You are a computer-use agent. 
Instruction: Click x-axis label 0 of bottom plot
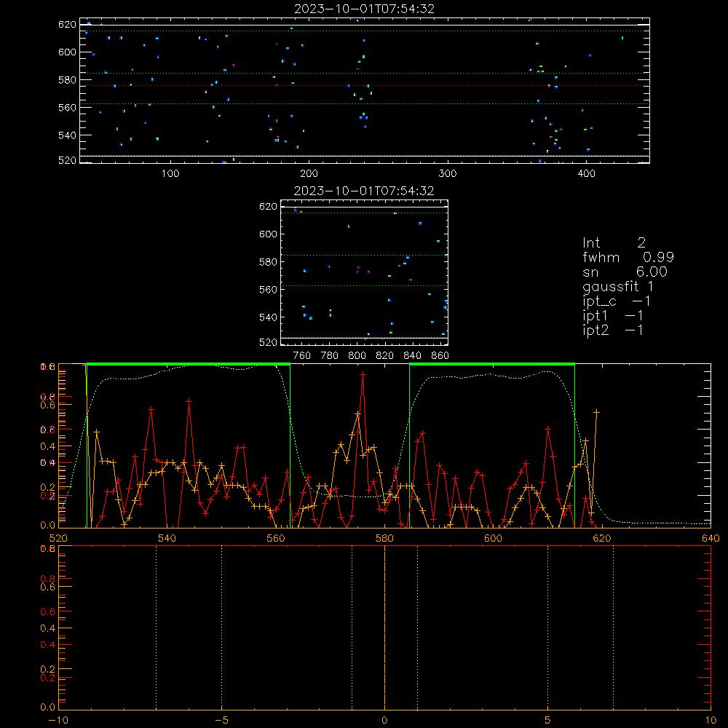point(384,720)
